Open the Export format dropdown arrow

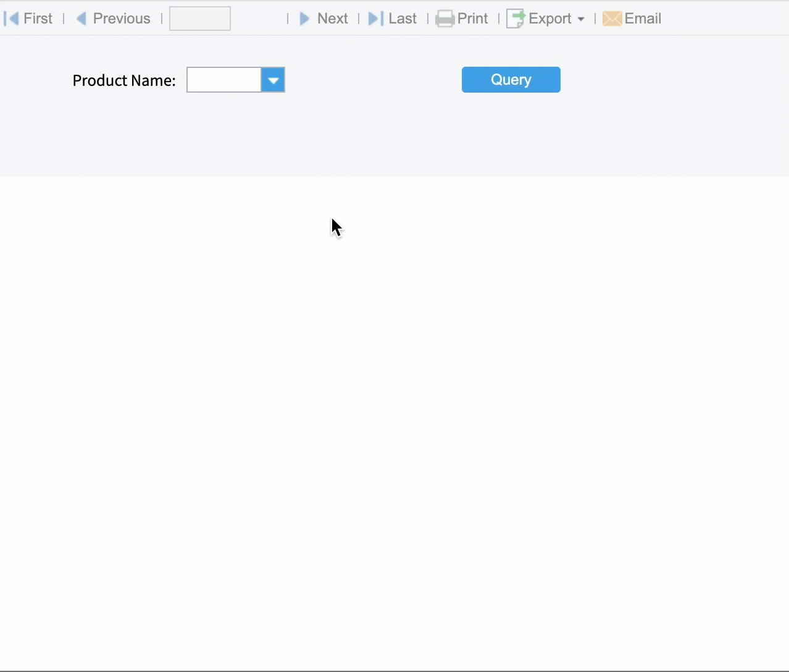580,19
